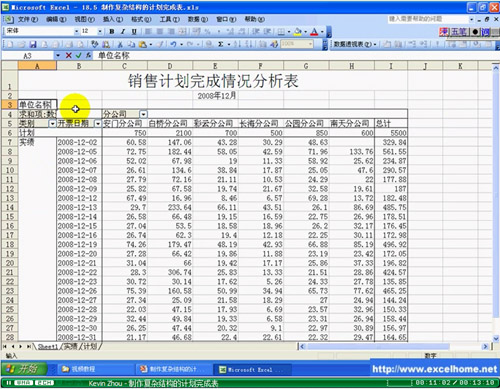The image size is (500, 389).
Task: Open the 编辑 menu
Action: (x=56, y=19)
